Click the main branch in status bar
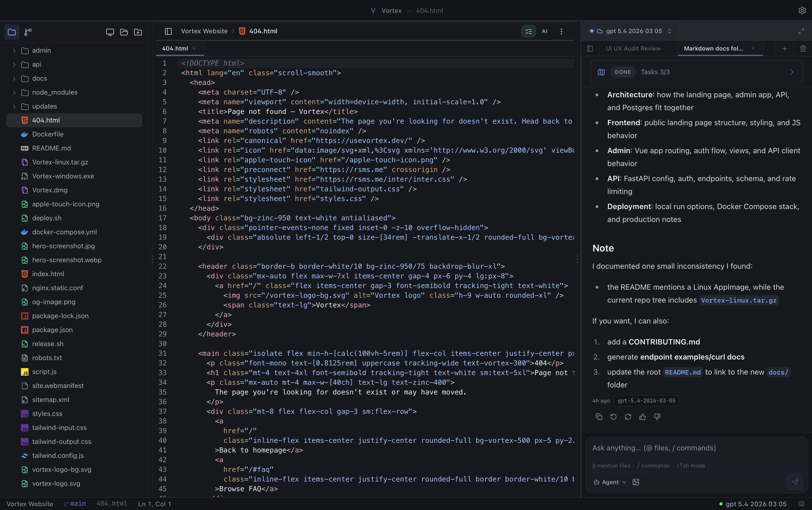Viewport: 812px width, 510px height. (75, 504)
